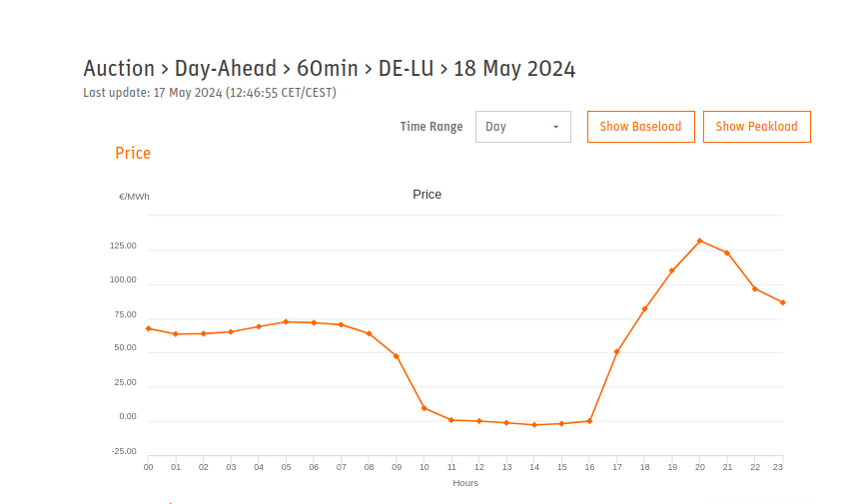
Task: Click the hour 17 data point marker
Action: [616, 352]
